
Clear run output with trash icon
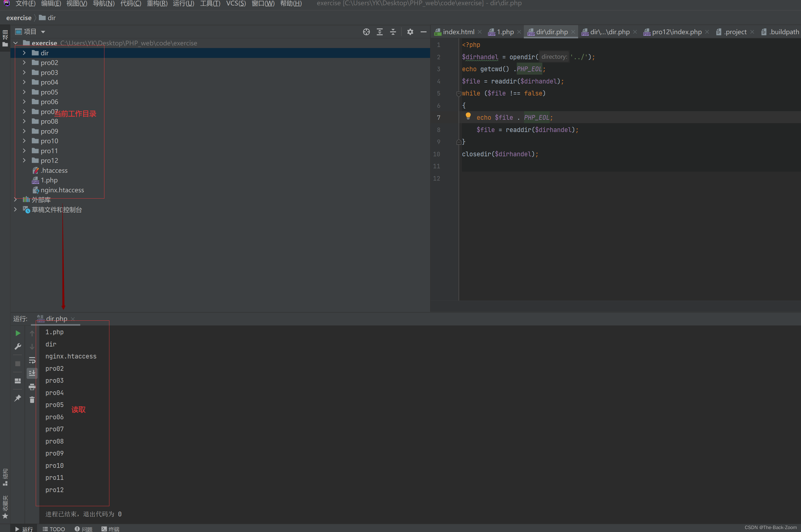coord(32,400)
